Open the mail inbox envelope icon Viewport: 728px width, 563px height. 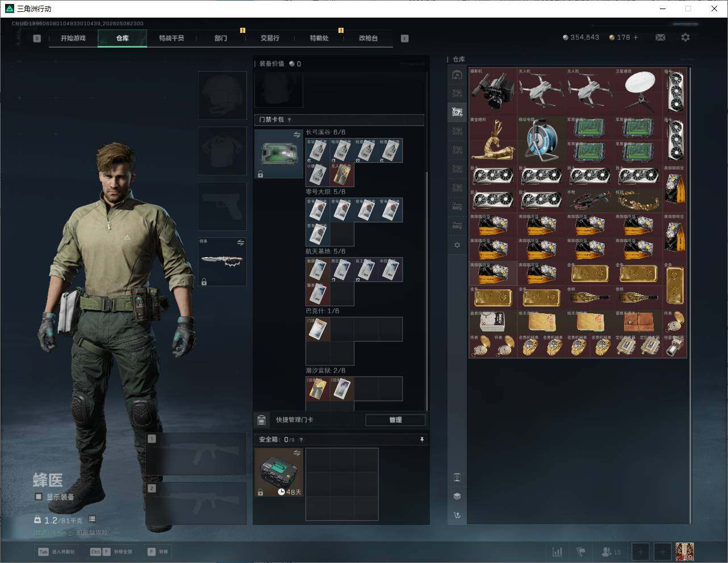[x=660, y=37]
